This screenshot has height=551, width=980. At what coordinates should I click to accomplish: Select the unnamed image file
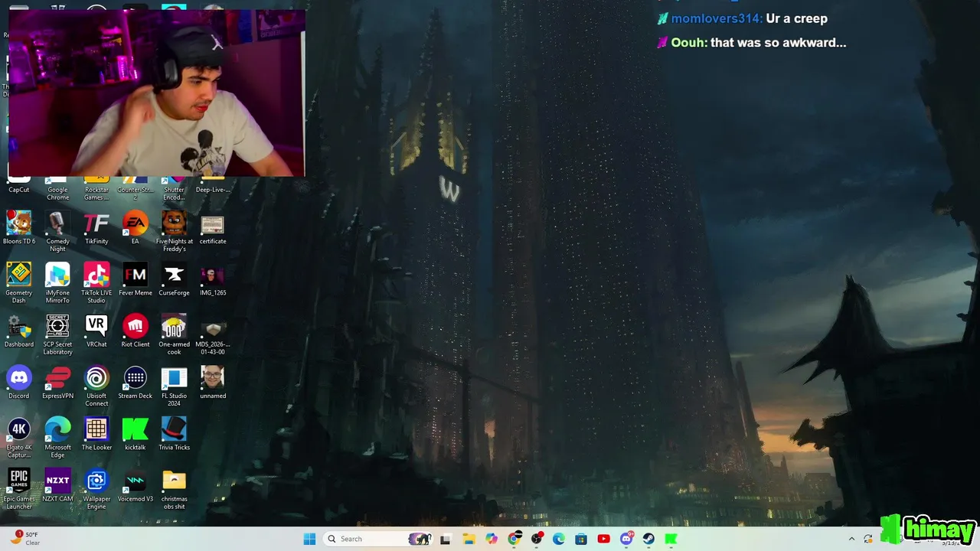(x=213, y=383)
